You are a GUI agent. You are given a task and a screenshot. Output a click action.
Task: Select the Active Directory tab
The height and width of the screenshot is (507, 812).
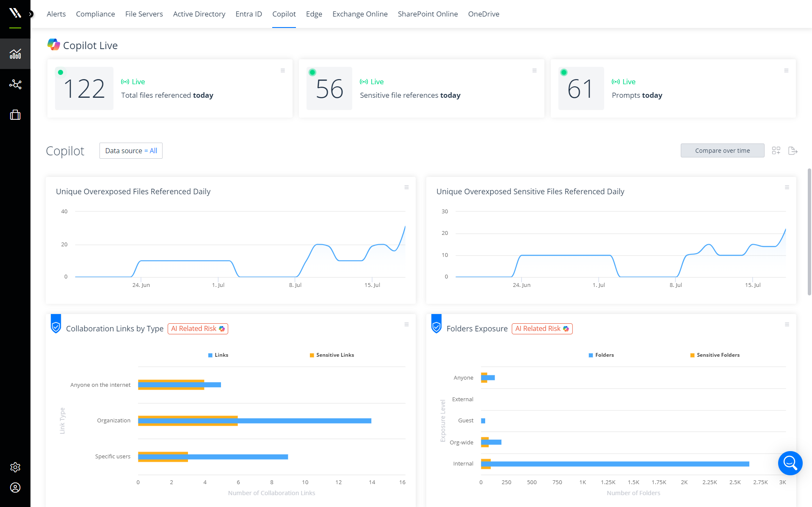[x=199, y=14]
